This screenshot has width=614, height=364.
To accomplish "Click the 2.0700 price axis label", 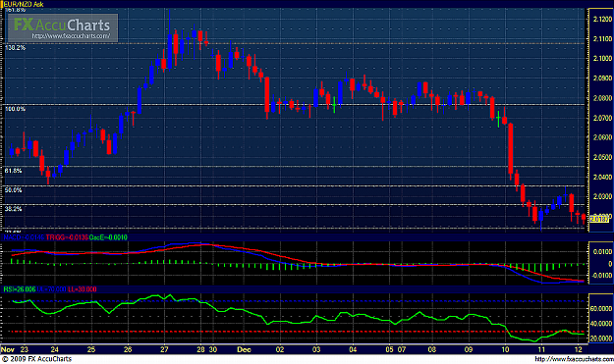I will pyautogui.click(x=602, y=118).
